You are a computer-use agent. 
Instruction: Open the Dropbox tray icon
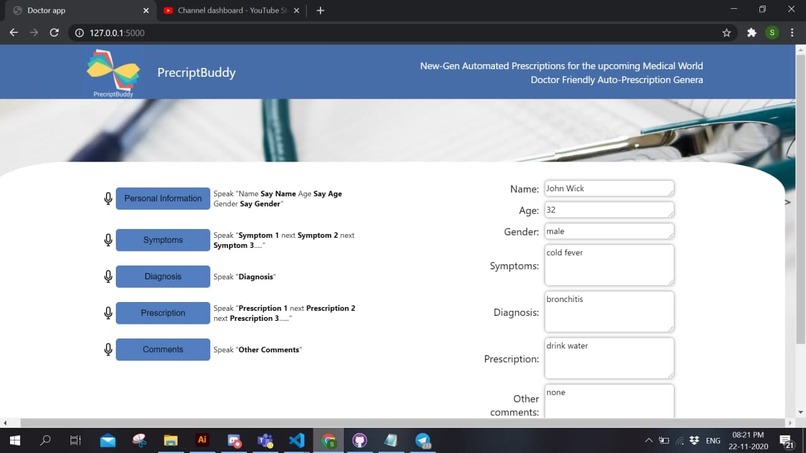(694, 441)
